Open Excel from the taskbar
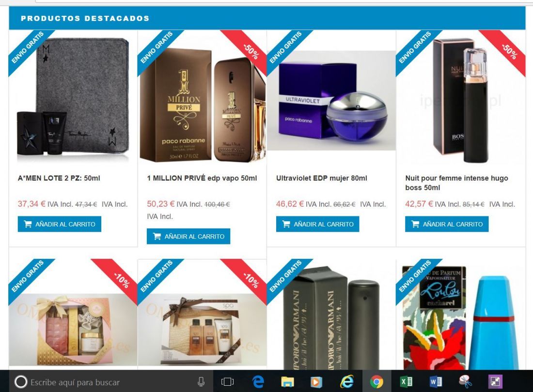533x392 pixels. [406, 382]
